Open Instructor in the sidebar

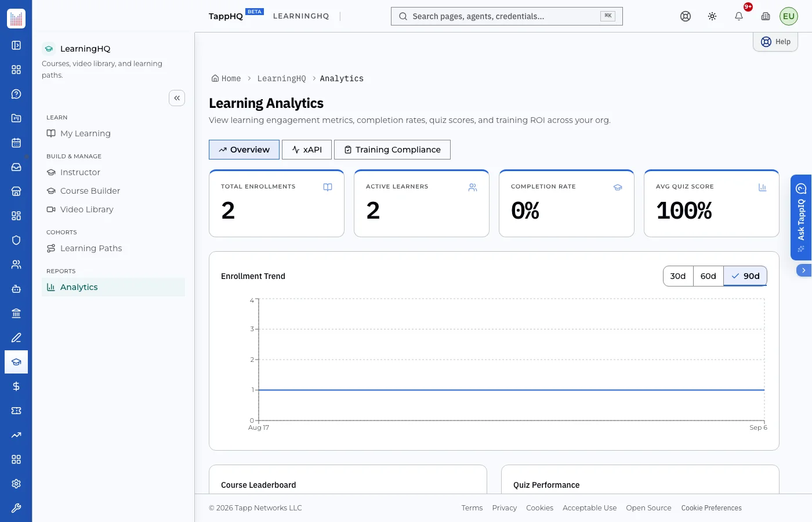(113, 172)
